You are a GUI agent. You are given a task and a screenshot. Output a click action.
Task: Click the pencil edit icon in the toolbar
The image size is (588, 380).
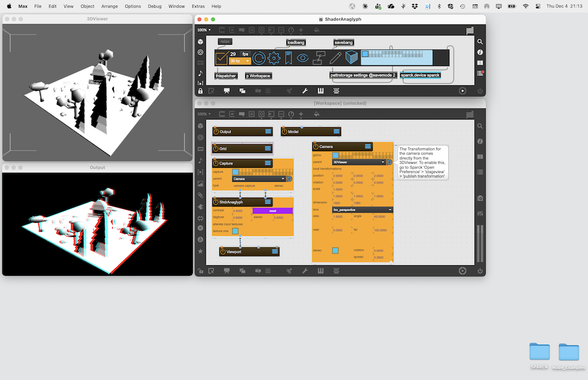click(335, 58)
